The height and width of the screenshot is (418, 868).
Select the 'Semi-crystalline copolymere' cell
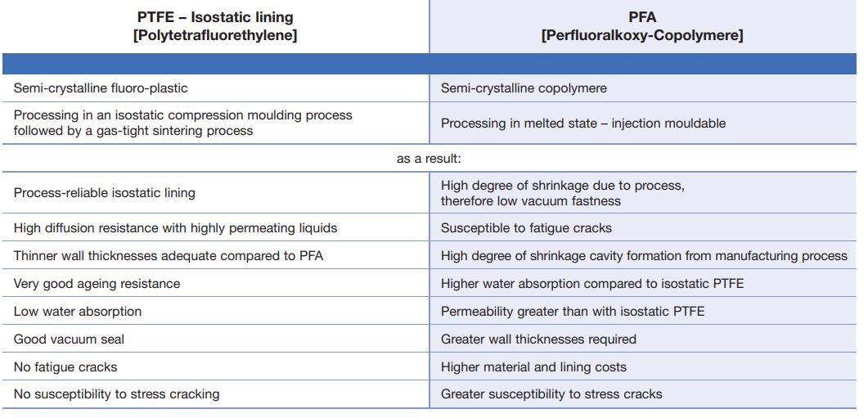click(524, 88)
